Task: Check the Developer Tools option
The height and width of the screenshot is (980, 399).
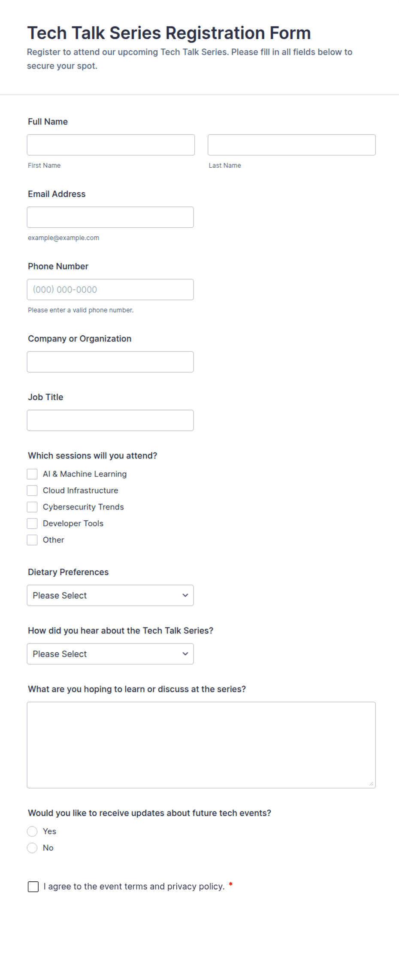Action: [x=32, y=524]
